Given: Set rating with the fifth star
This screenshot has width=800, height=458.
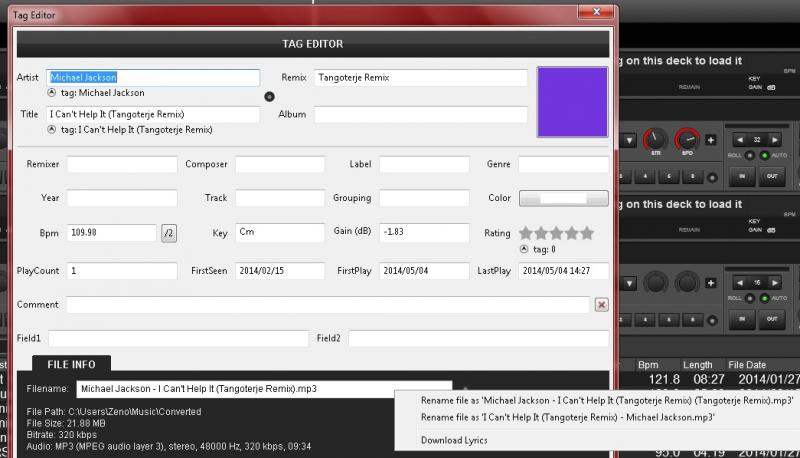Looking at the screenshot, I should click(587, 233).
